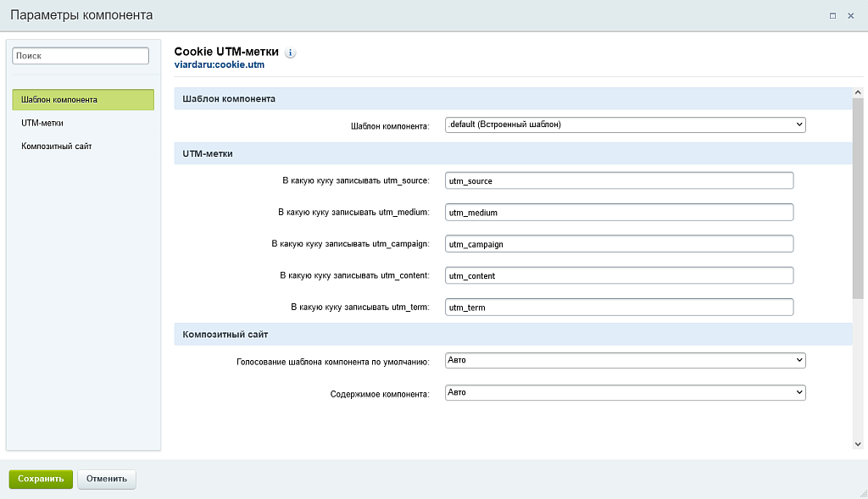Viewport: 868px width, 499px height.
Task: Select UTM-метки in the left sidebar
Action: (x=44, y=122)
